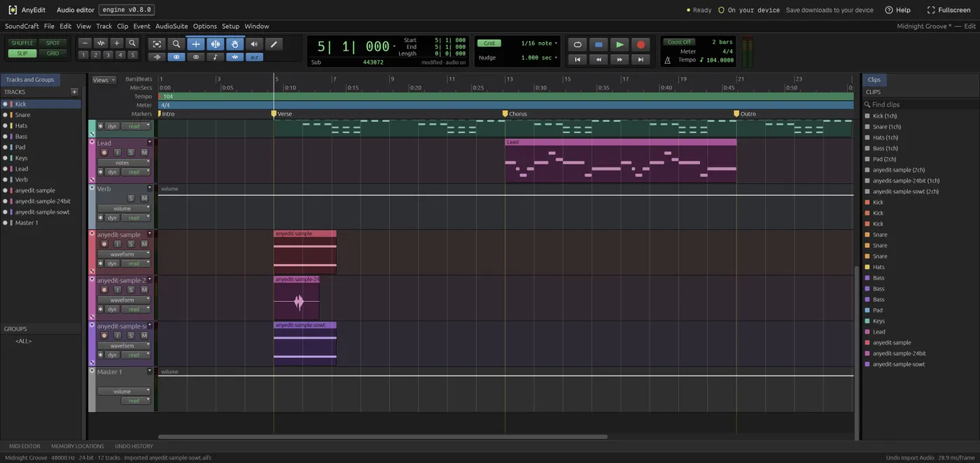Mute the Lead track
980x463 pixels.
[x=144, y=153]
